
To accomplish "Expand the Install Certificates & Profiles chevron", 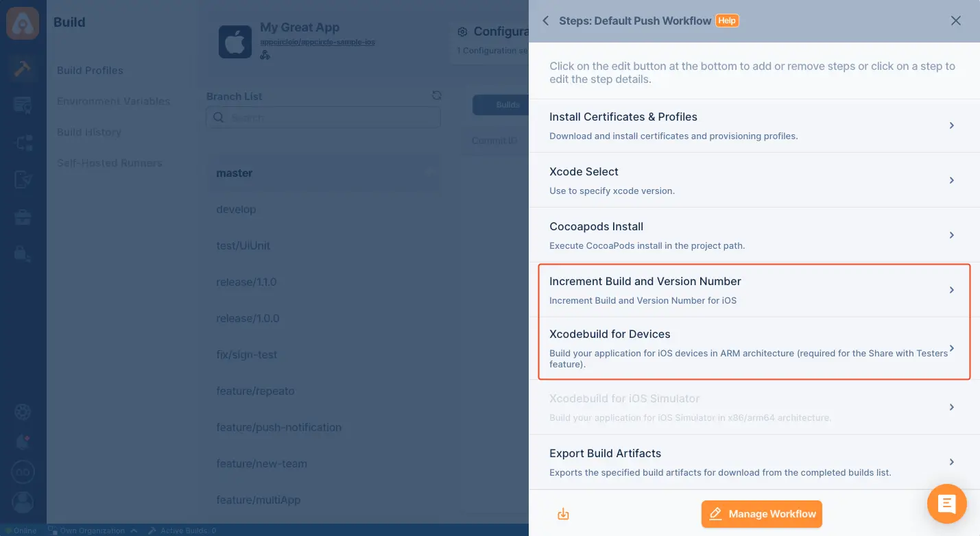I will (x=952, y=125).
